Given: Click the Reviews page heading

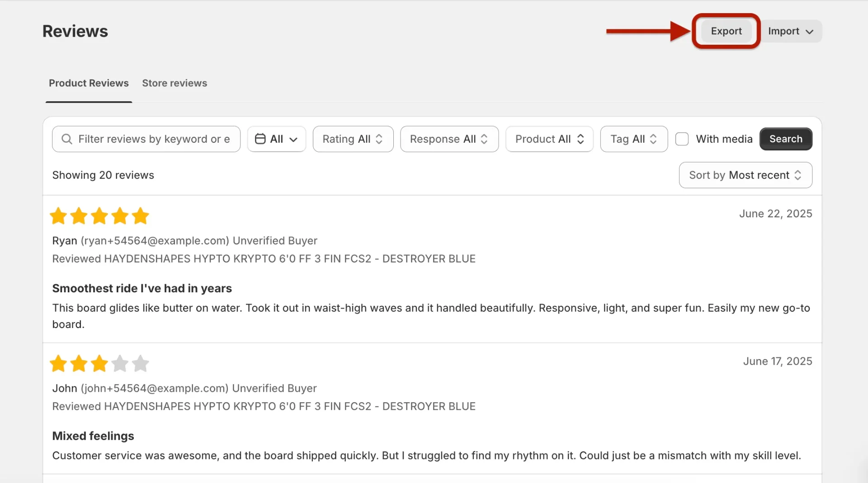Looking at the screenshot, I should pyautogui.click(x=75, y=31).
